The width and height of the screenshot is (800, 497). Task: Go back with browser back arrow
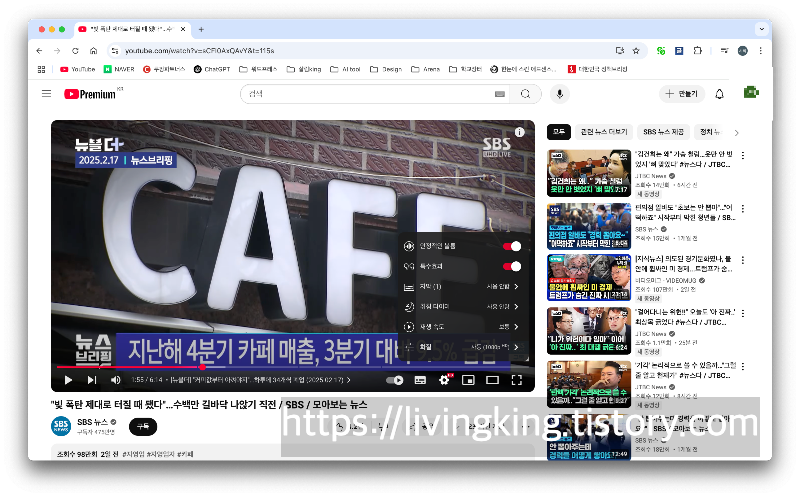coord(39,51)
